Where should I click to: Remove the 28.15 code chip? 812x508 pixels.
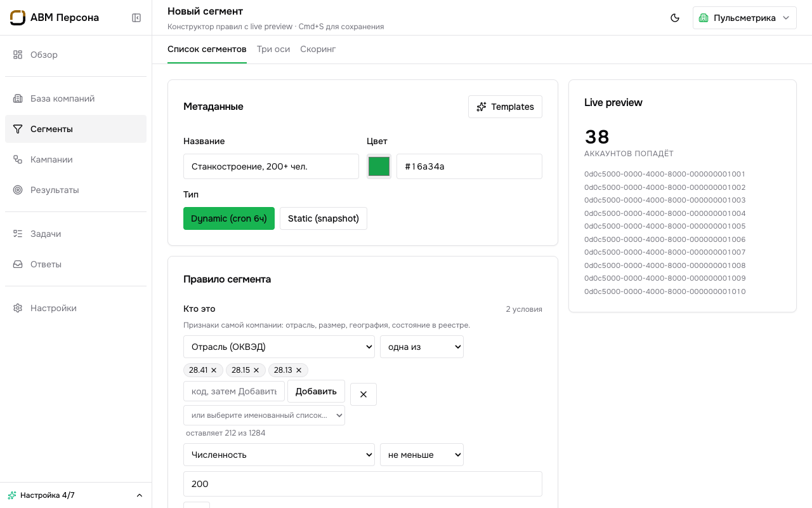tap(256, 370)
